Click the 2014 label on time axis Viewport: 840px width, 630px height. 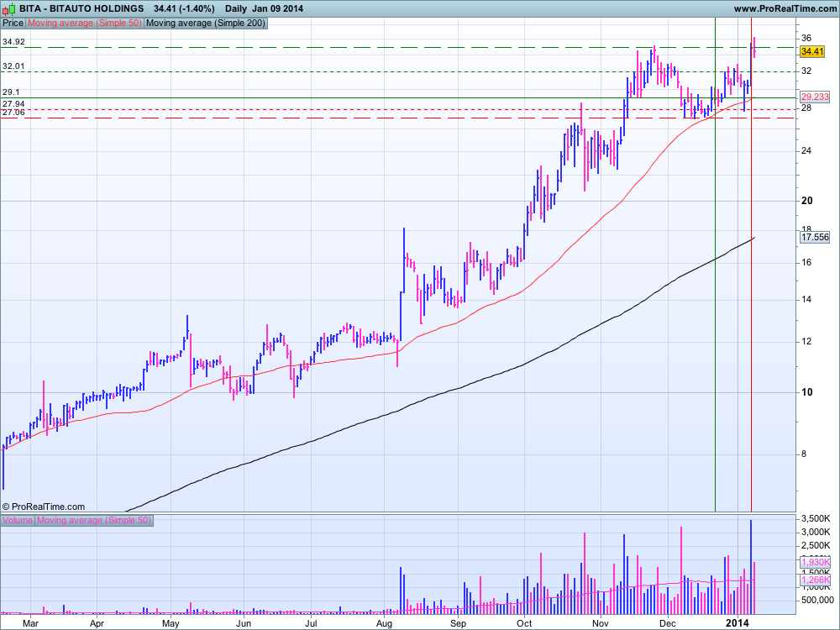point(738,623)
